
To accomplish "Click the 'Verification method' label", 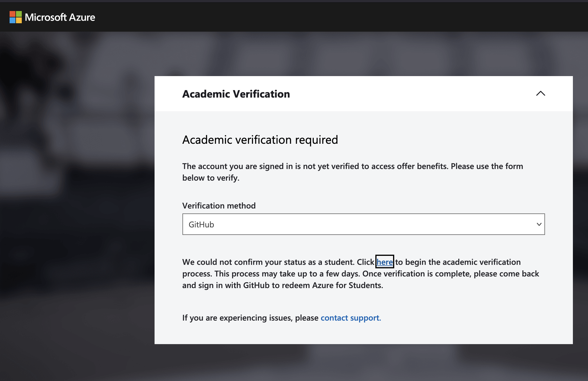I will coord(219,206).
